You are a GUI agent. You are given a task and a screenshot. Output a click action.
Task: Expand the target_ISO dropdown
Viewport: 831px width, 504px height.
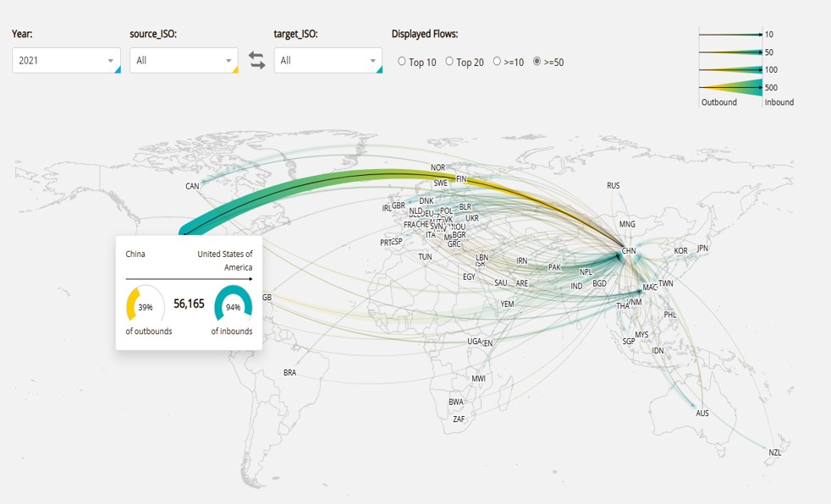(x=327, y=61)
